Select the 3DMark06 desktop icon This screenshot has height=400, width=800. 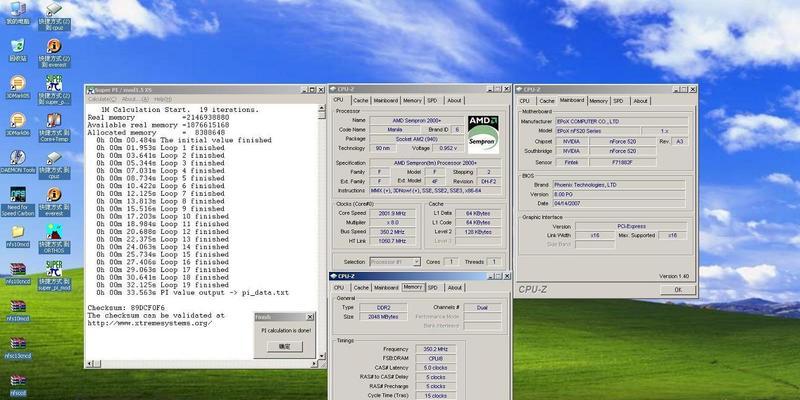18,124
